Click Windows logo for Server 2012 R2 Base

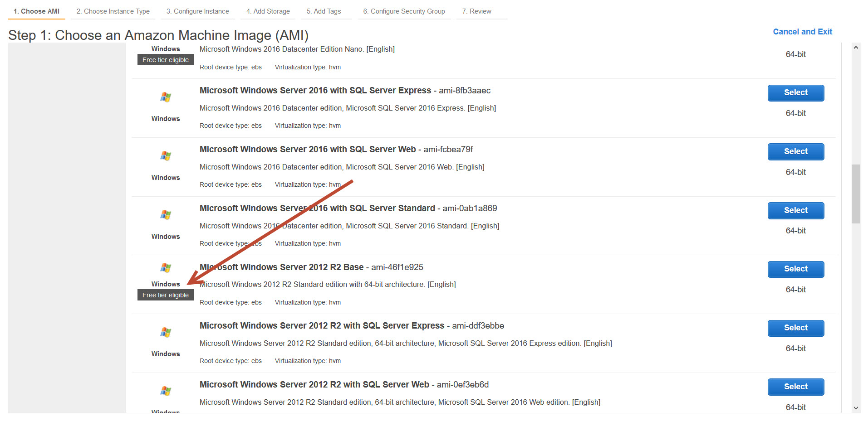[x=166, y=268]
